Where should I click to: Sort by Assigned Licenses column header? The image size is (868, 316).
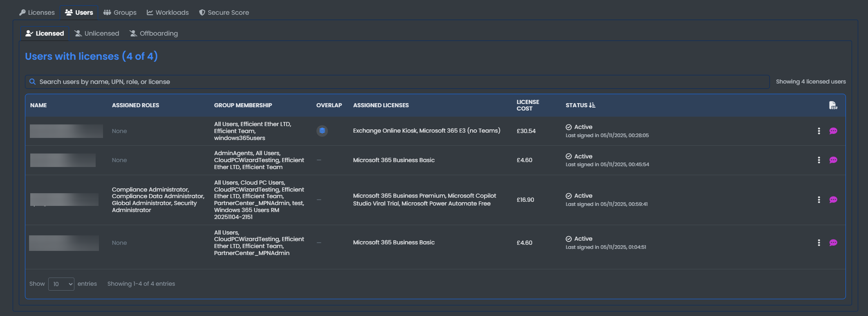(x=381, y=105)
